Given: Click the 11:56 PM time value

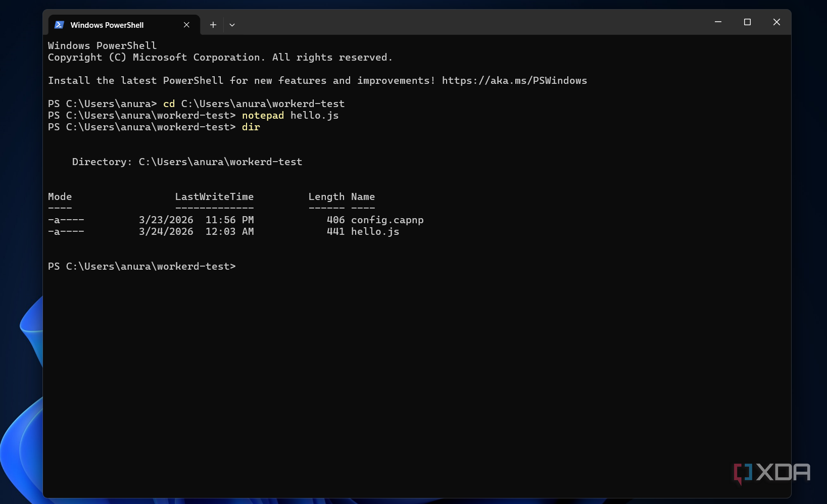Looking at the screenshot, I should click(x=229, y=220).
